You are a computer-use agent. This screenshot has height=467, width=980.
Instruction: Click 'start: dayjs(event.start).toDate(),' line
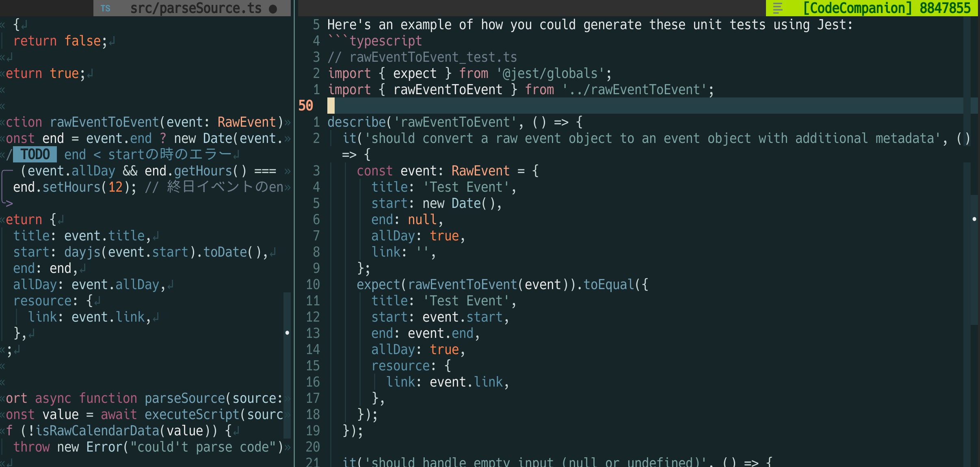coord(141,252)
